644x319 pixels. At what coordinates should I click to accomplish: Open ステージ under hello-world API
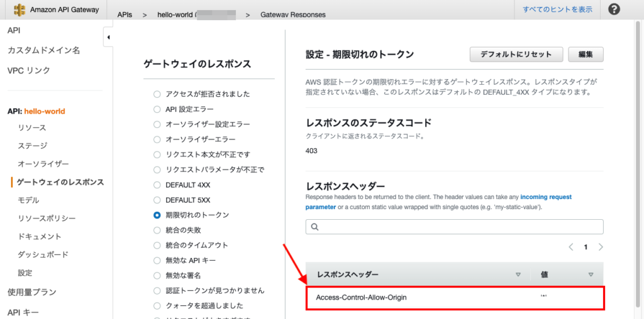[x=33, y=146]
